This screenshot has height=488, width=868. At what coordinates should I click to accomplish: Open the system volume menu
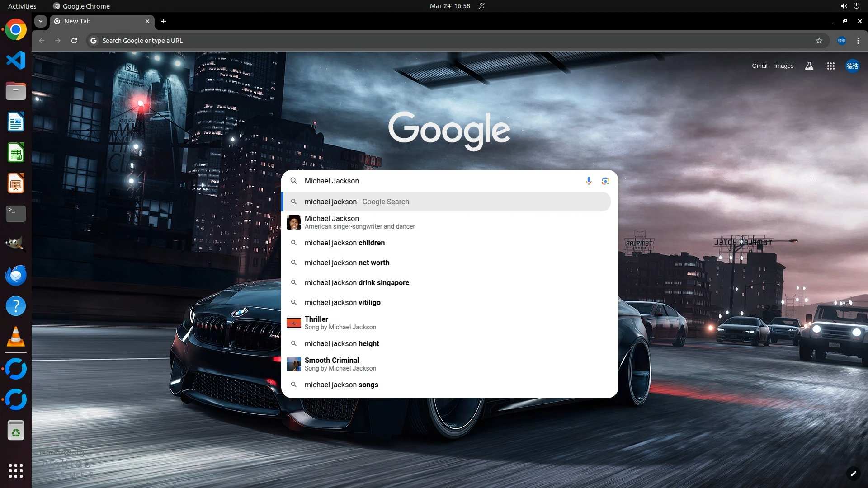click(843, 6)
